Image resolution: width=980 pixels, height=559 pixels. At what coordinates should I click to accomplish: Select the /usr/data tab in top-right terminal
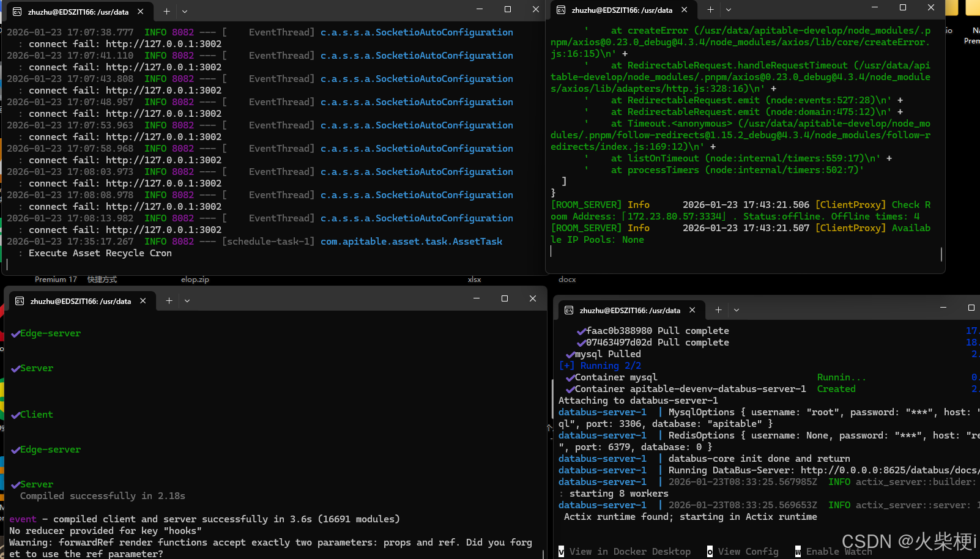coord(623,10)
